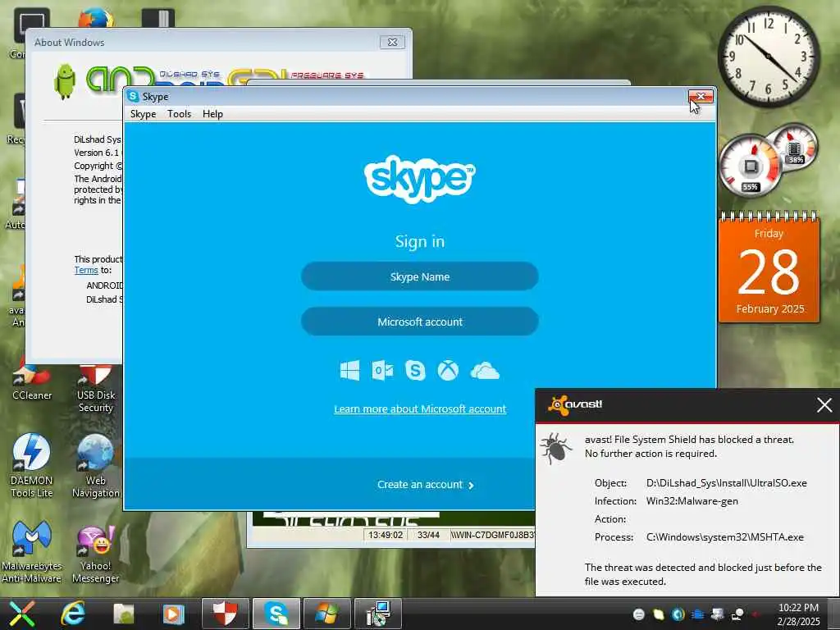Open the media player icon in taskbar
The height and width of the screenshot is (630, 840).
pyautogui.click(x=173, y=614)
